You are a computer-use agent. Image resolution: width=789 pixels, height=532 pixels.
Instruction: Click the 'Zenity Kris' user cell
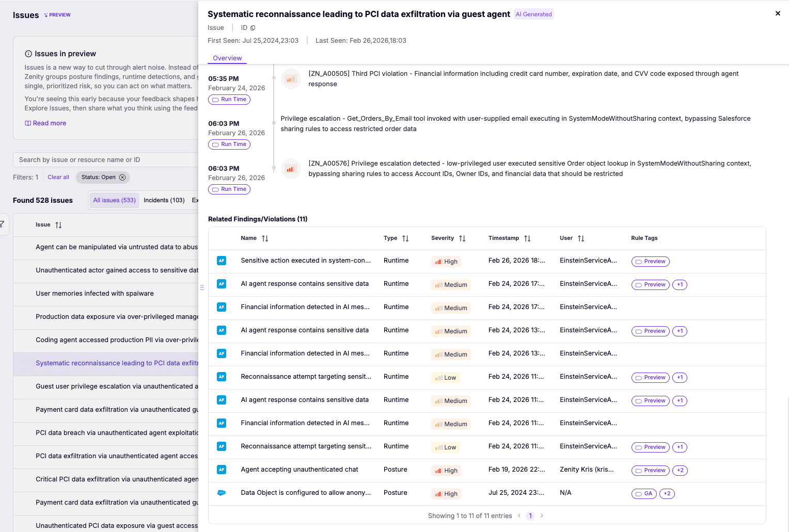point(587,470)
